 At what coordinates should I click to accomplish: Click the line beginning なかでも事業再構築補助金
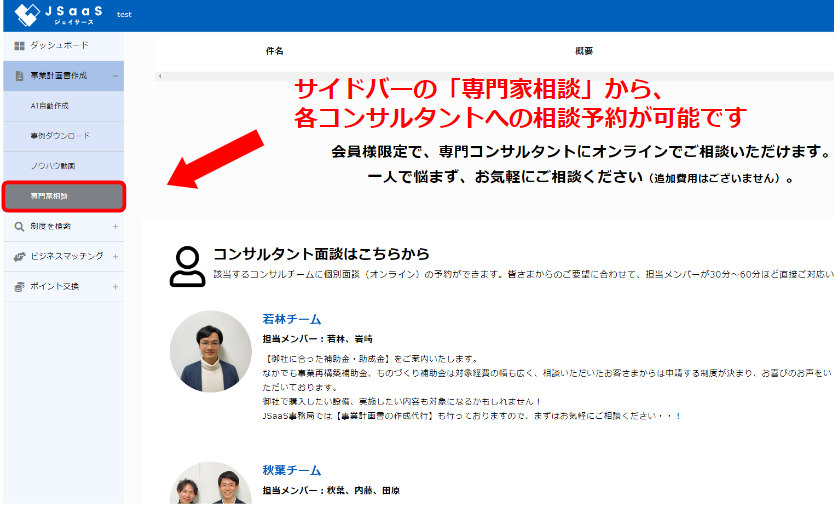547,374
